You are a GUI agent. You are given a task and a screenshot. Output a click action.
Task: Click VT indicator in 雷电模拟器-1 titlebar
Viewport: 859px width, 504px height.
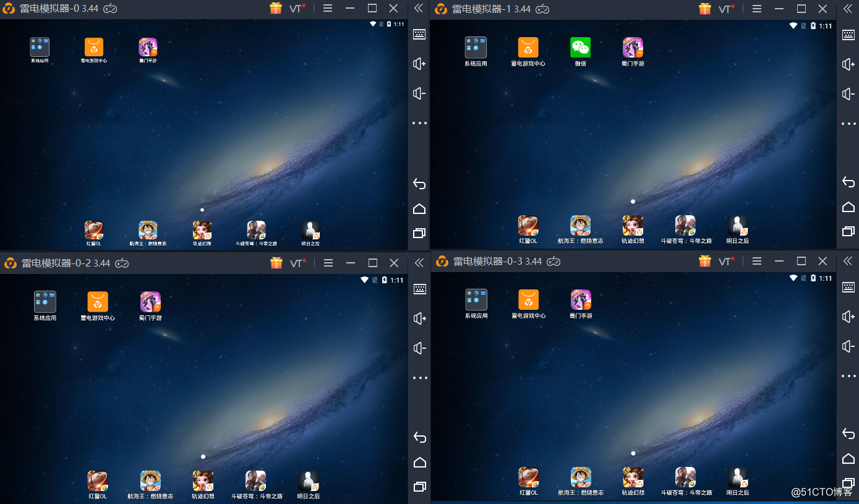click(726, 9)
